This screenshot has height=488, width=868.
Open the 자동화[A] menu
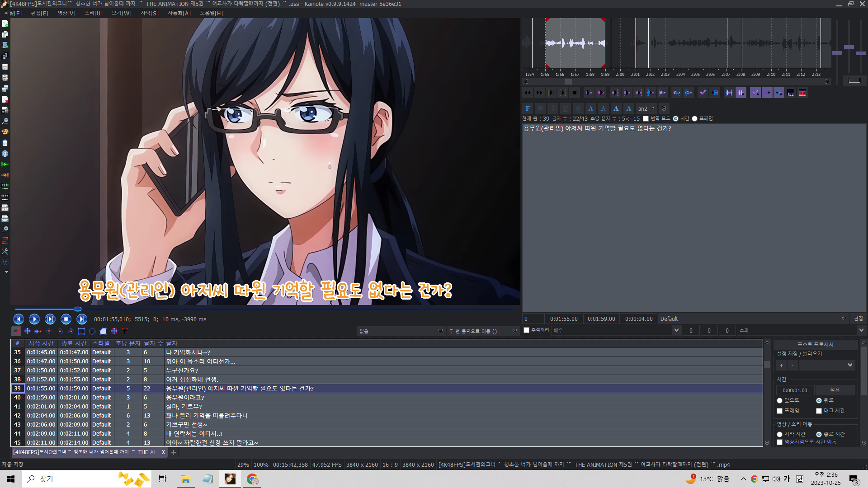pos(179,13)
